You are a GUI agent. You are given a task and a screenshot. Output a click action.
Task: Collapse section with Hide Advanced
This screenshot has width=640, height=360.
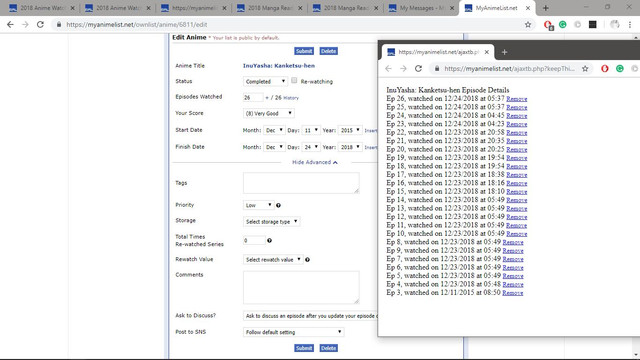(x=315, y=162)
